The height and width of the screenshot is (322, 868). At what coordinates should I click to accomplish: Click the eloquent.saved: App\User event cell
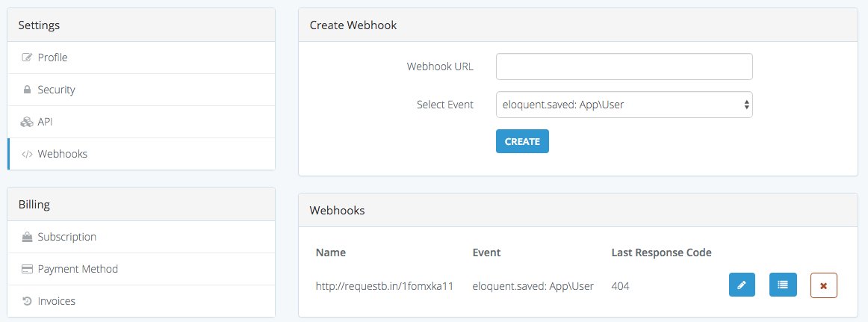click(x=533, y=286)
